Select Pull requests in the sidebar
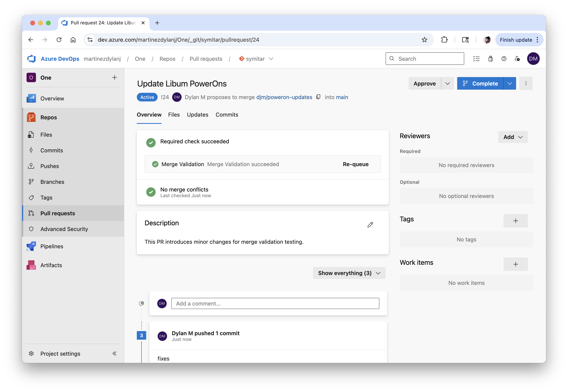This screenshot has height=392, width=568. coord(73,213)
